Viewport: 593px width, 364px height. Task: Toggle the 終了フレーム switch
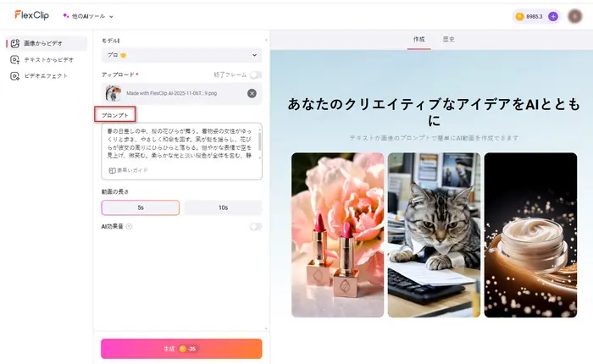coord(256,74)
